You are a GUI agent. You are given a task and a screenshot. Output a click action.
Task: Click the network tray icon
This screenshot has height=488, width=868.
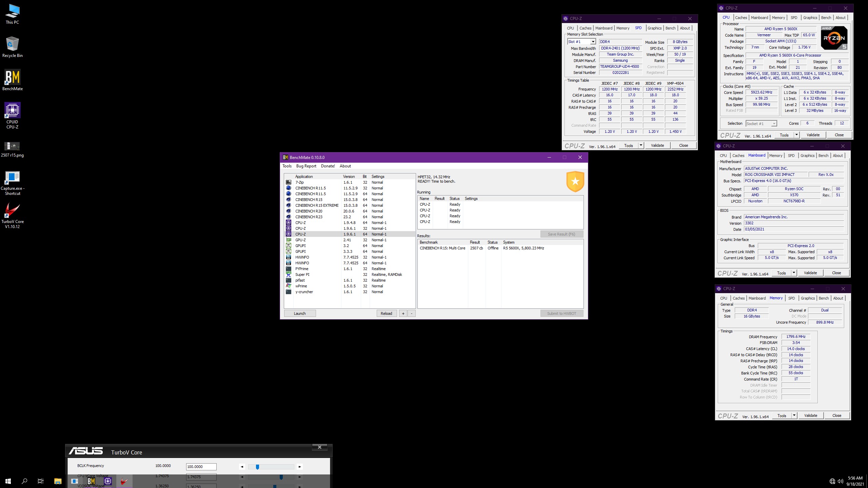(x=832, y=481)
